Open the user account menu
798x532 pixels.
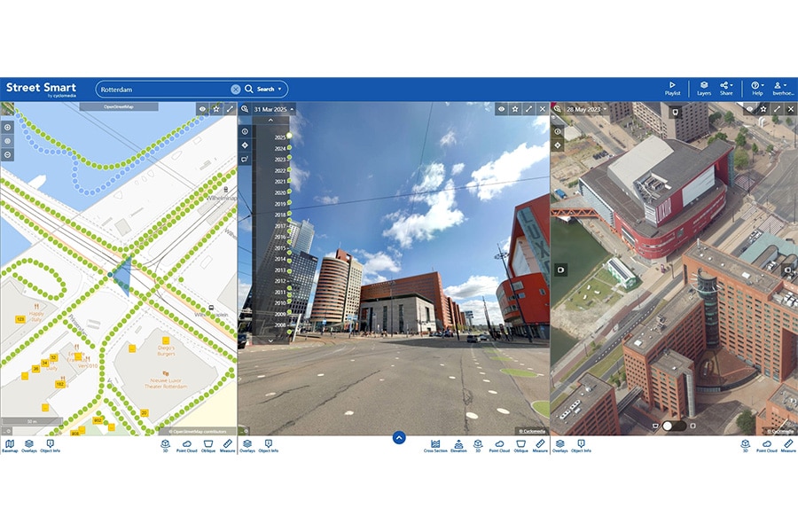[x=780, y=87]
